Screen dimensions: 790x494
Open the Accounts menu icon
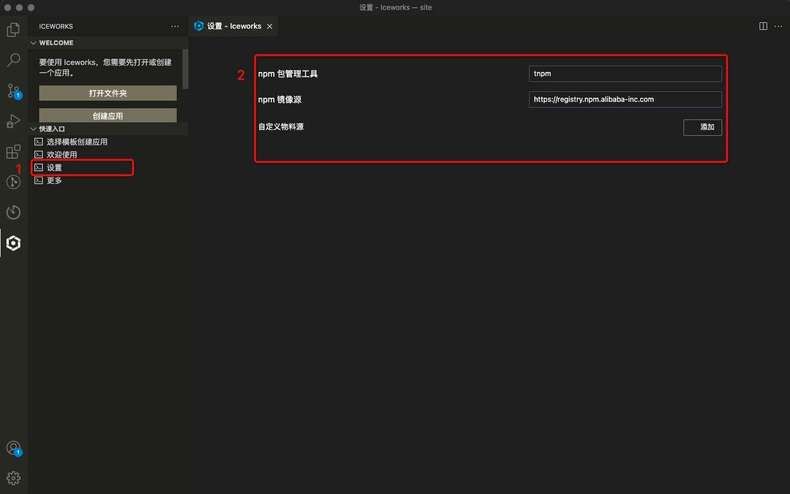click(x=14, y=448)
